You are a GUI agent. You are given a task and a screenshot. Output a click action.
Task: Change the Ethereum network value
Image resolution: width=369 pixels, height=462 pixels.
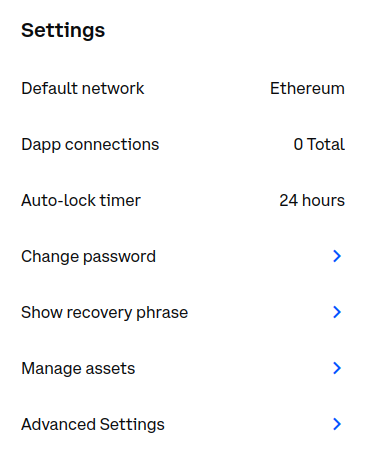point(307,89)
